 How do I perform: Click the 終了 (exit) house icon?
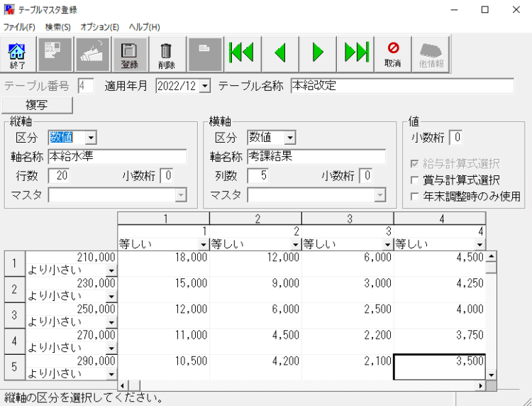pos(17,54)
